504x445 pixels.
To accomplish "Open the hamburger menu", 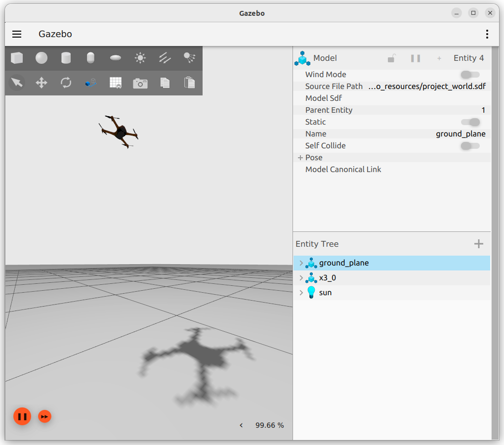I will [17, 34].
